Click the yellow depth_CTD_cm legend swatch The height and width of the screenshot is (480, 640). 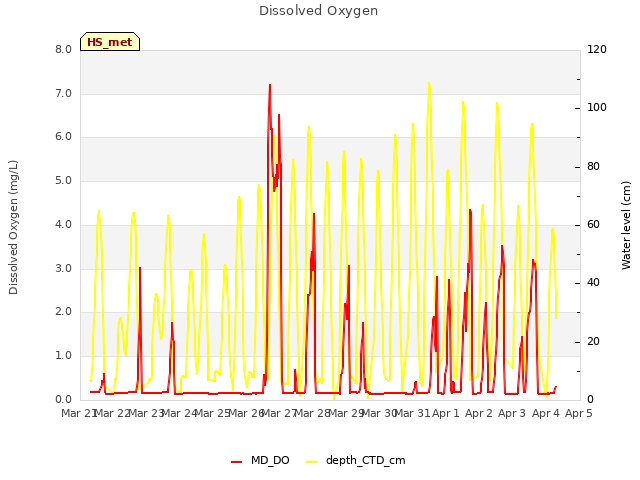tap(311, 462)
